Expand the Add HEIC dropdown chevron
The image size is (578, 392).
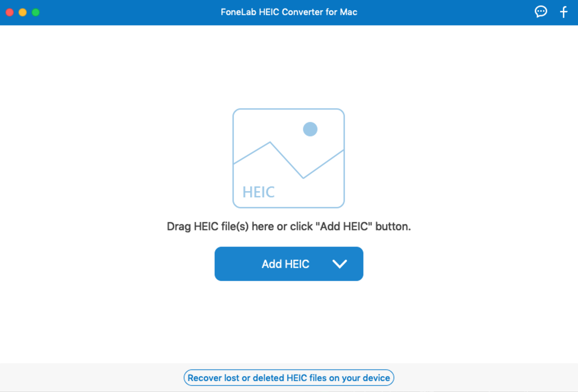coord(340,264)
